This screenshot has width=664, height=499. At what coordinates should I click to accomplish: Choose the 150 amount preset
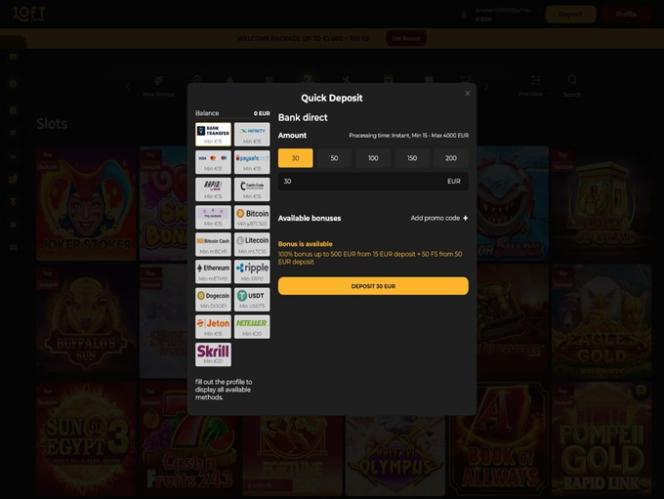tap(412, 158)
